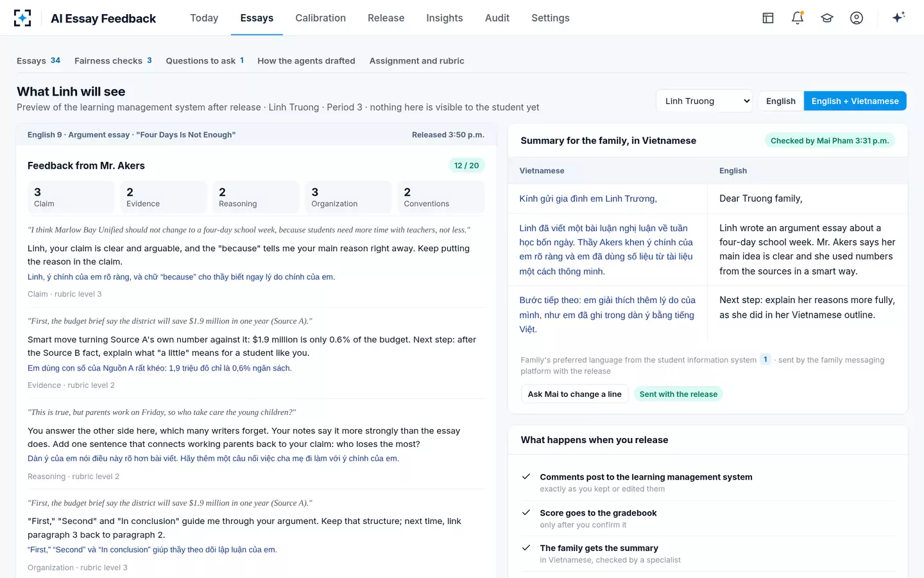Open the Release tab
924x578 pixels.
[x=386, y=18]
